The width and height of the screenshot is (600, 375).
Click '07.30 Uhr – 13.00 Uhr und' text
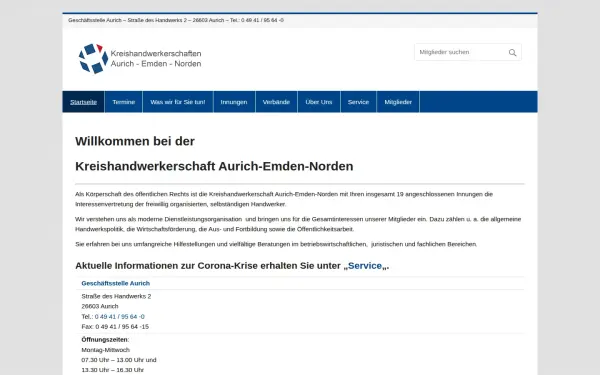click(x=119, y=360)
